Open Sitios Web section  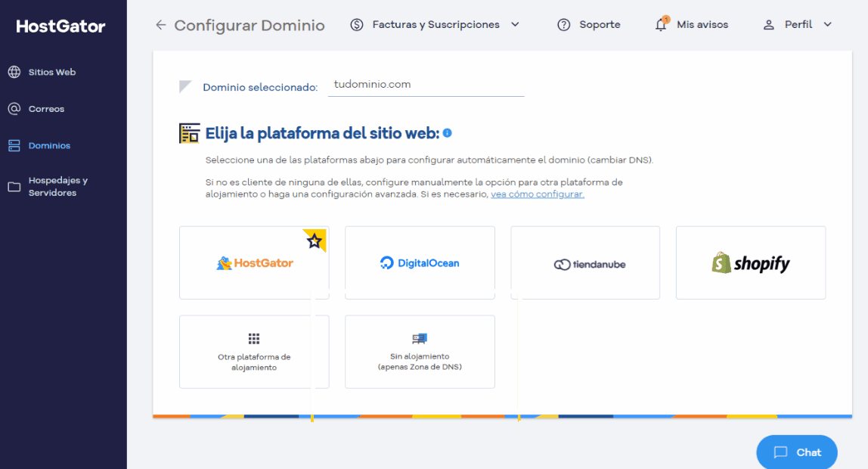pos(52,72)
